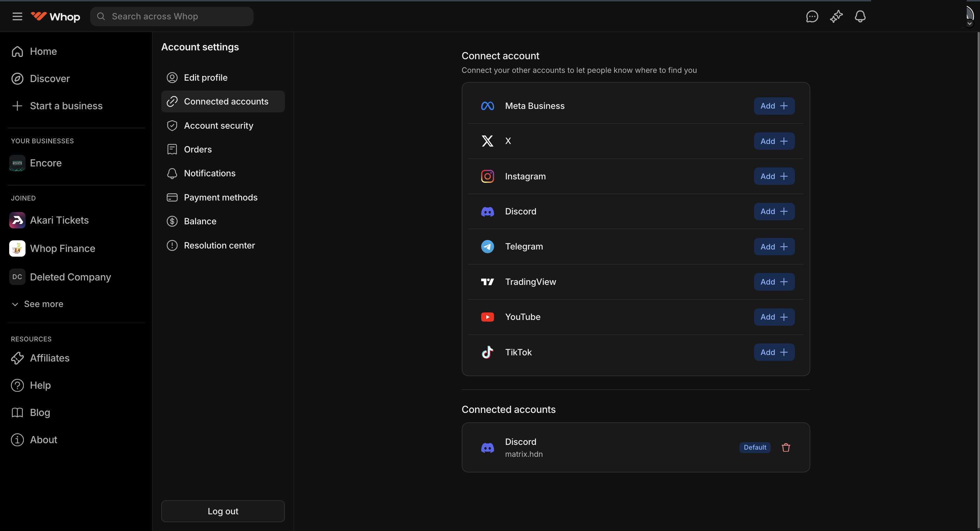Image resolution: width=980 pixels, height=531 pixels.
Task: Open the Account security settings
Action: (x=218, y=125)
